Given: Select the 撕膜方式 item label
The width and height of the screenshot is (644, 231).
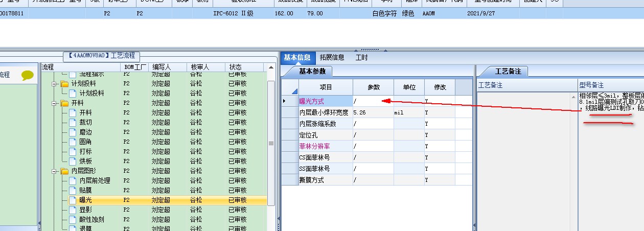Looking at the screenshot, I should coord(311,180).
